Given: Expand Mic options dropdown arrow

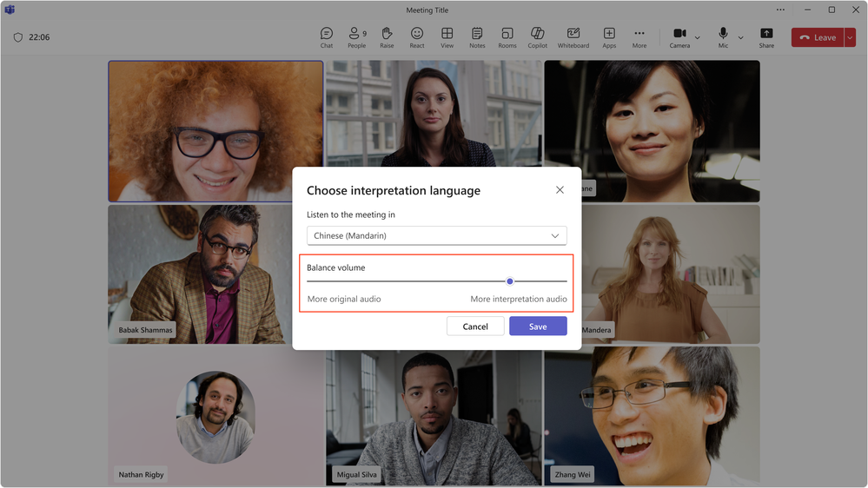Looking at the screenshot, I should point(740,37).
